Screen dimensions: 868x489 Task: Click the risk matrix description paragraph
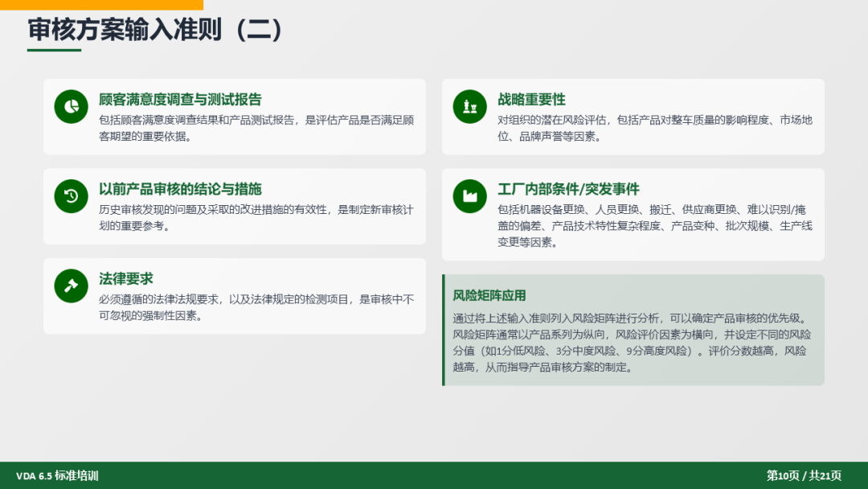632,343
